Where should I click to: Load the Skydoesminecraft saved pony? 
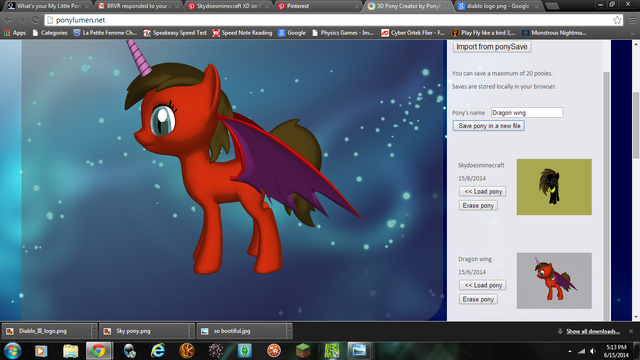[x=482, y=191]
